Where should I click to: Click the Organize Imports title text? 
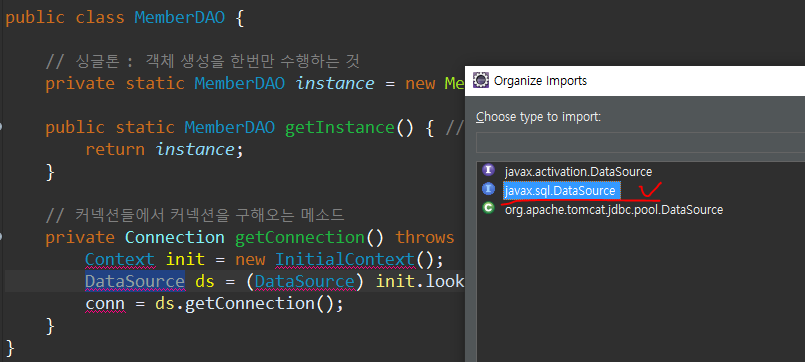[x=540, y=81]
